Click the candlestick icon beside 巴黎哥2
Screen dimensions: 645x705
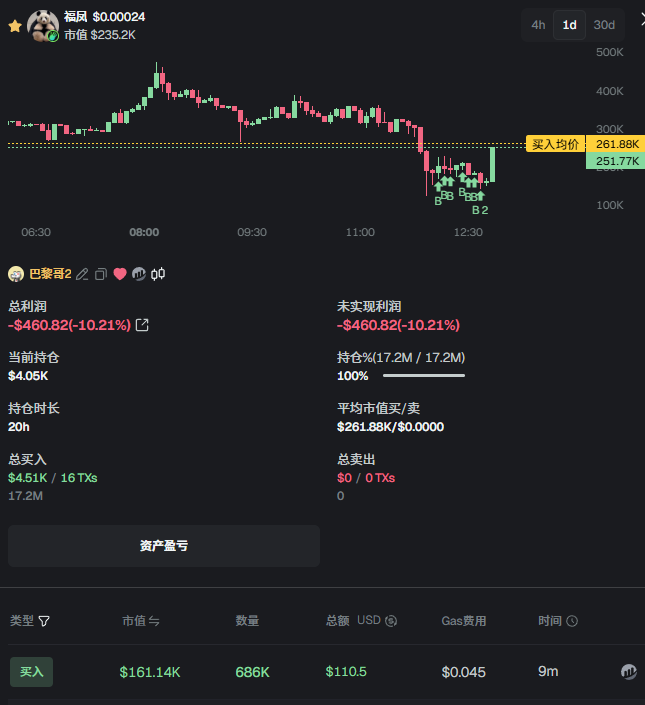click(x=158, y=274)
